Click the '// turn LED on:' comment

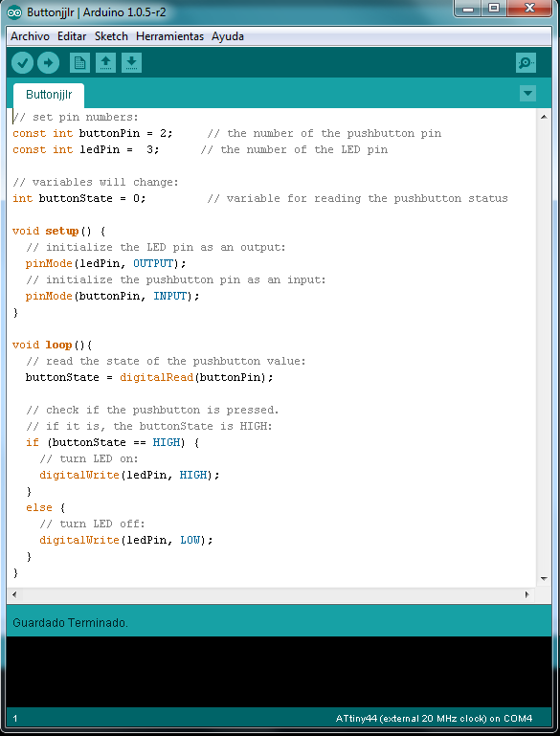[89, 458]
